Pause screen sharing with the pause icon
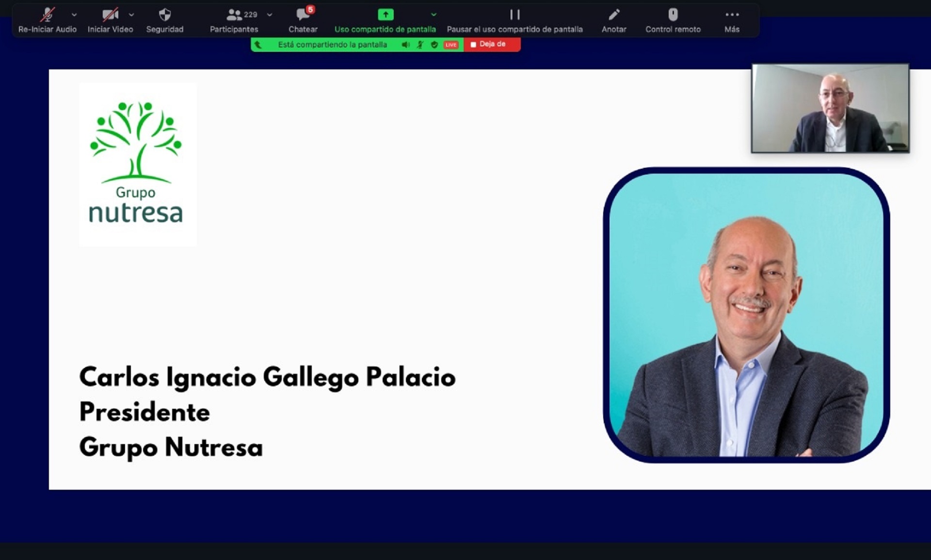 pos(515,15)
